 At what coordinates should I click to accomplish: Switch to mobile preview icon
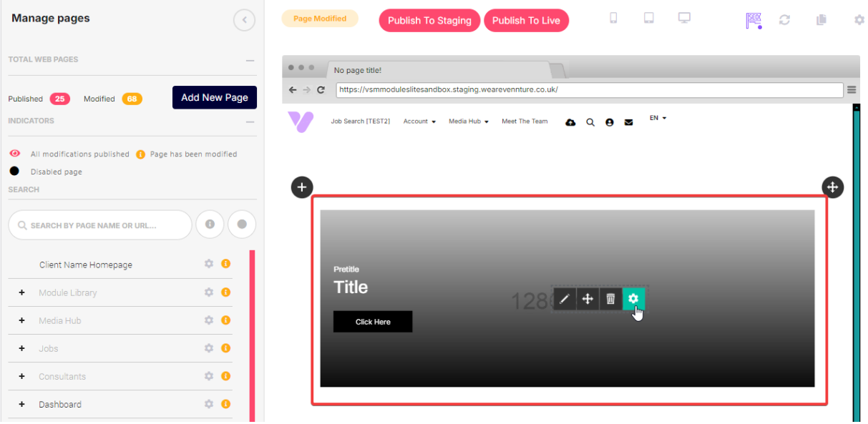613,19
